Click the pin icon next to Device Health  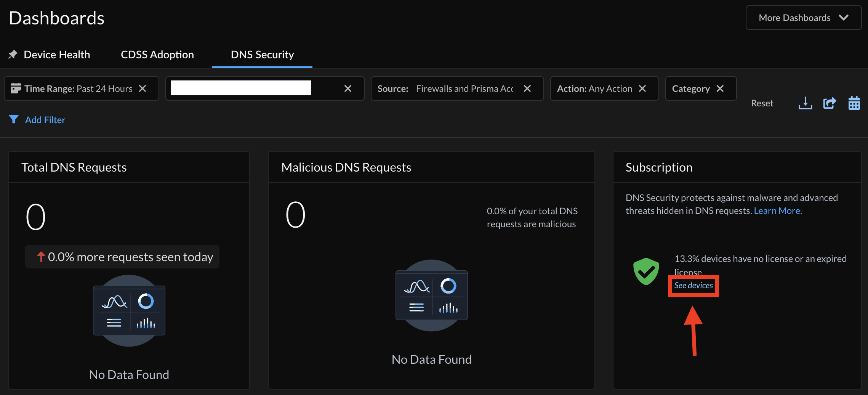pyautogui.click(x=13, y=54)
